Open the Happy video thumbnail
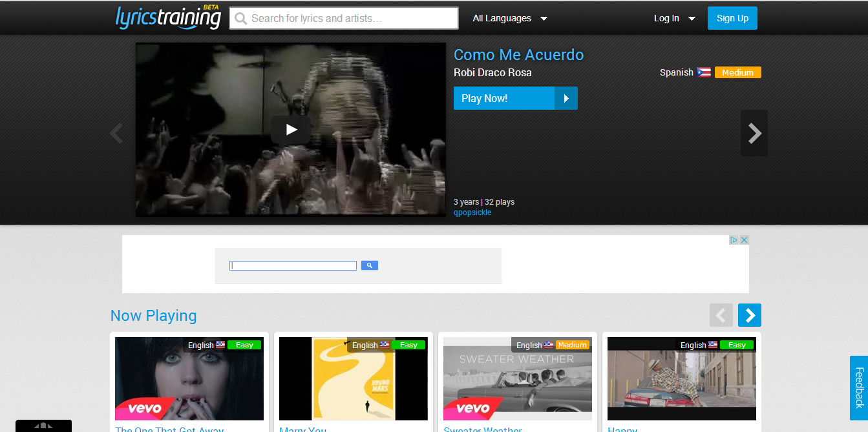Screen dimensions: 868x432 point(682,378)
